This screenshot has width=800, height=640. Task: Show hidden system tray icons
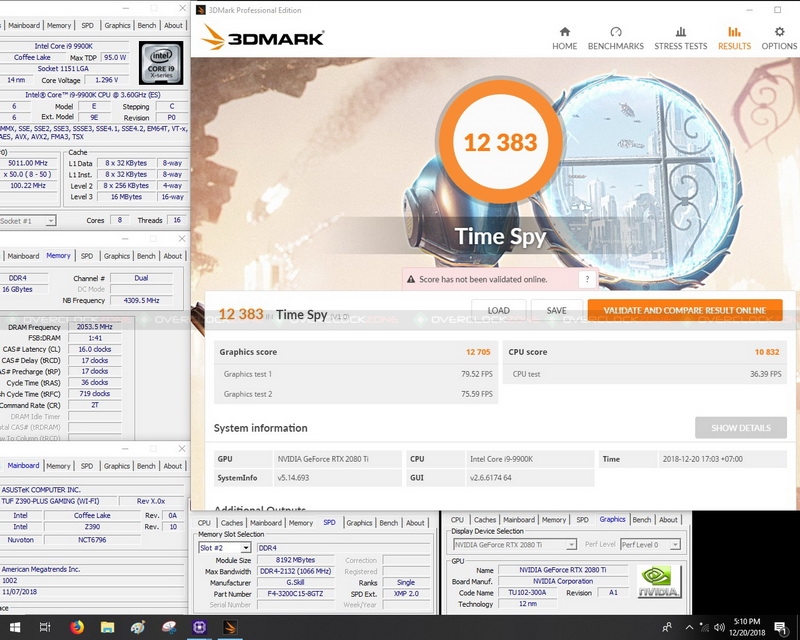pos(689,627)
